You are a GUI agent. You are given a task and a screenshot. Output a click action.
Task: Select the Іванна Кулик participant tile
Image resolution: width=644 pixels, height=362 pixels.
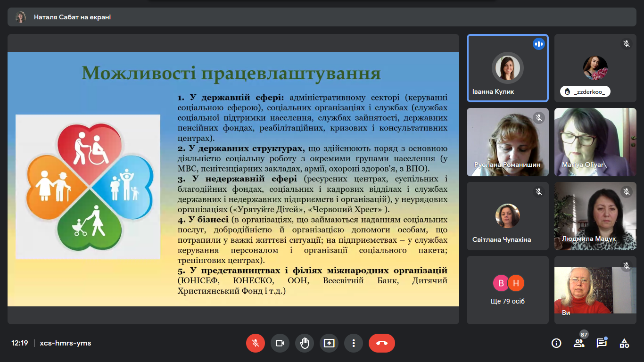pyautogui.click(x=507, y=68)
